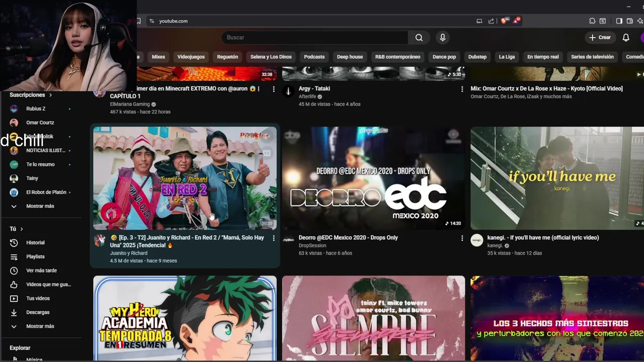Screen dimensions: 644x362
Task: Open liked videos thumbs-up icon
Action: pyautogui.click(x=14, y=285)
